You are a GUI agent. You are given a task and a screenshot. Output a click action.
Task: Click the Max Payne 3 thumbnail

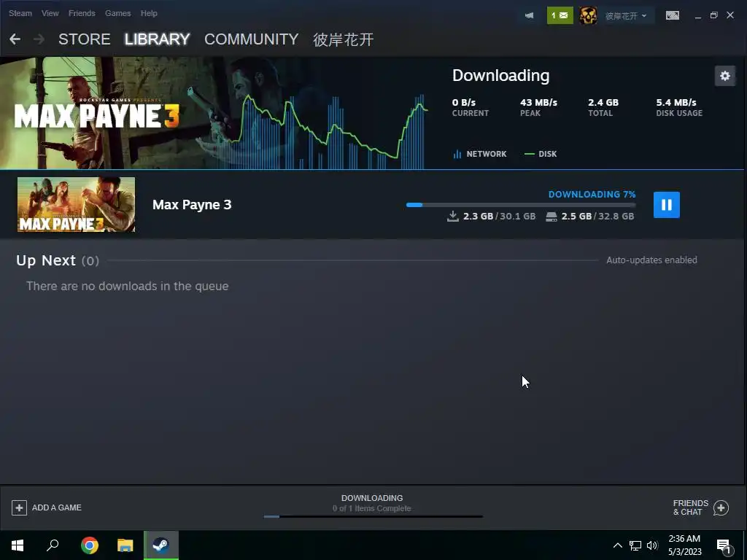pyautogui.click(x=76, y=204)
